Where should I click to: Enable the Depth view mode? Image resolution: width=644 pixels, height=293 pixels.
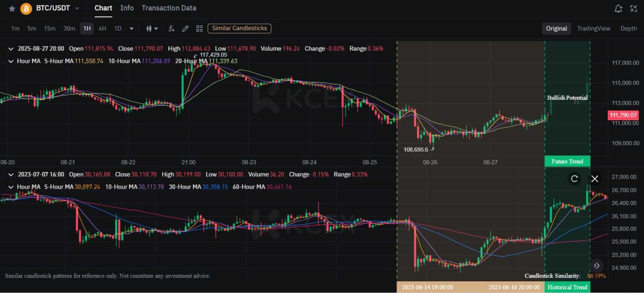[629, 28]
